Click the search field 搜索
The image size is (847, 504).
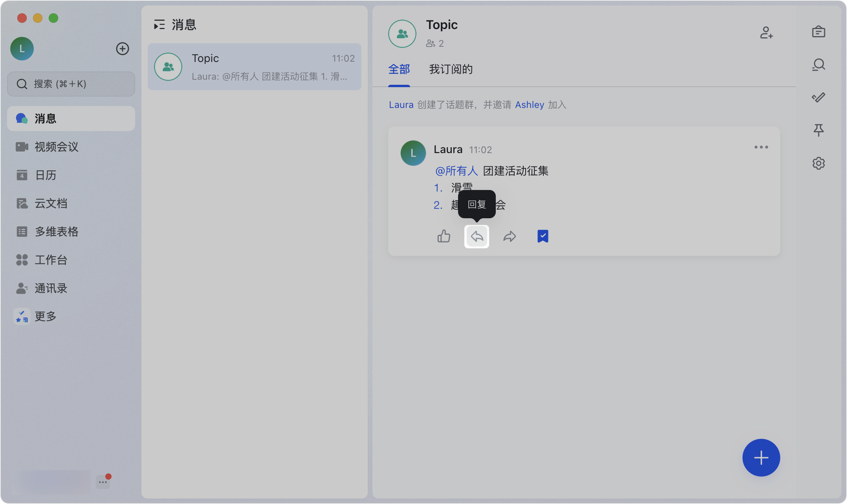[x=71, y=84]
